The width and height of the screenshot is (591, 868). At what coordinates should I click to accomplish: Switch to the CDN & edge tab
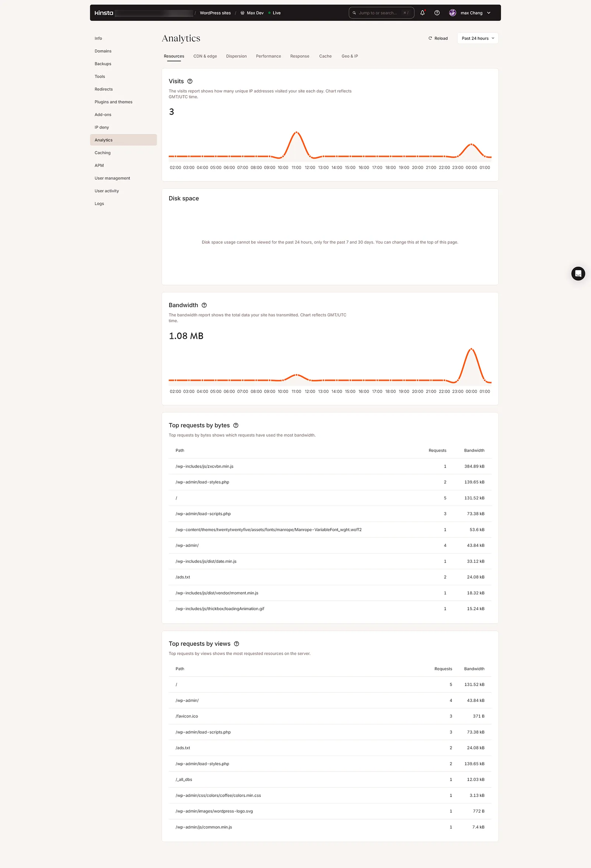click(x=205, y=56)
